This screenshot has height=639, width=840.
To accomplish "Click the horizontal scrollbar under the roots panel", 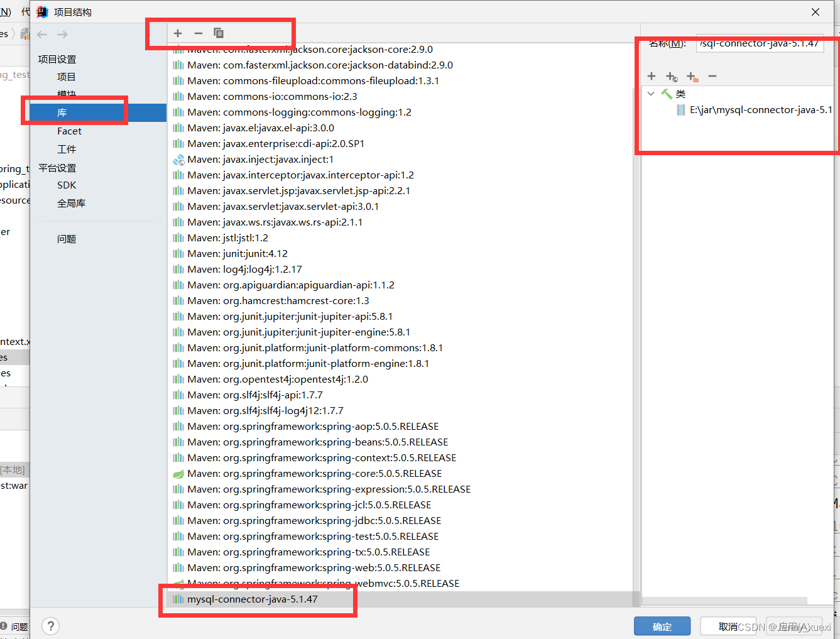I will tap(724, 601).
